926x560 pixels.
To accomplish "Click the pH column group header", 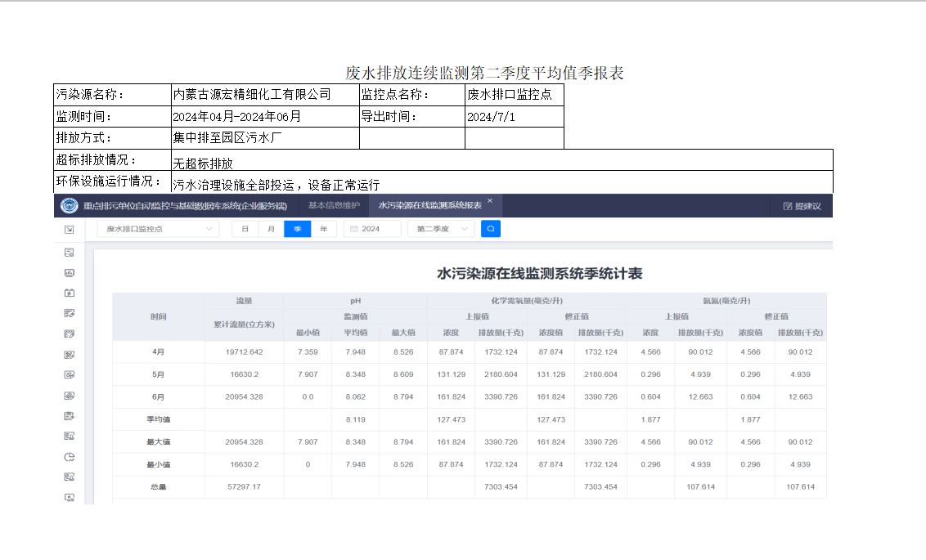I will click(356, 301).
